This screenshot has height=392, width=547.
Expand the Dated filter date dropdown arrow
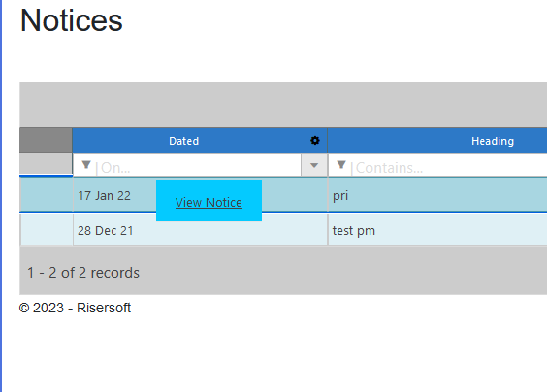pyautogui.click(x=314, y=165)
